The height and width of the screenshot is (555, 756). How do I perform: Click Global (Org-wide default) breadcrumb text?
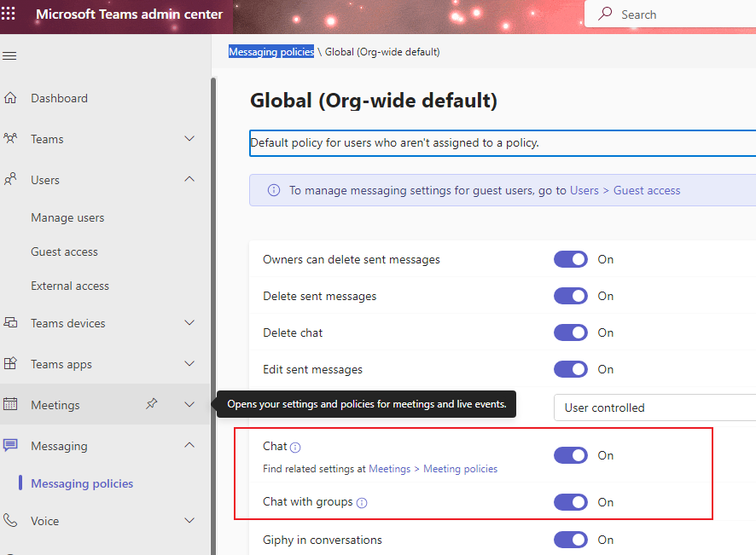382,52
